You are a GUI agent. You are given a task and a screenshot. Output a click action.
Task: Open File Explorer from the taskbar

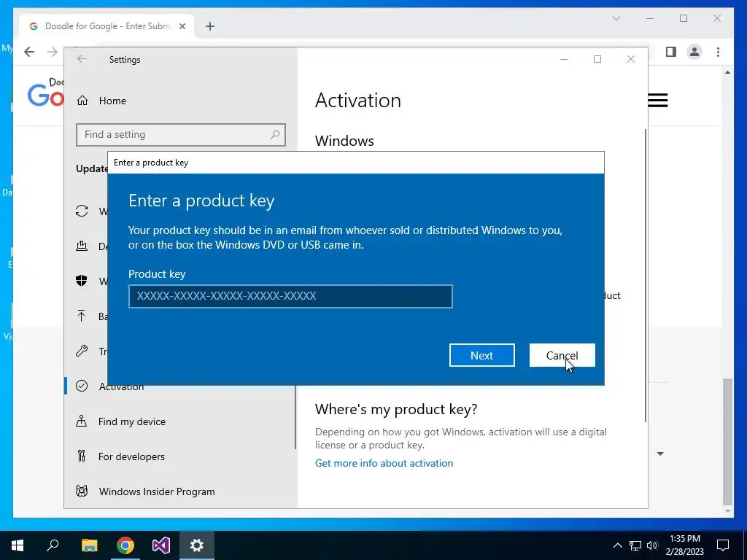89,545
